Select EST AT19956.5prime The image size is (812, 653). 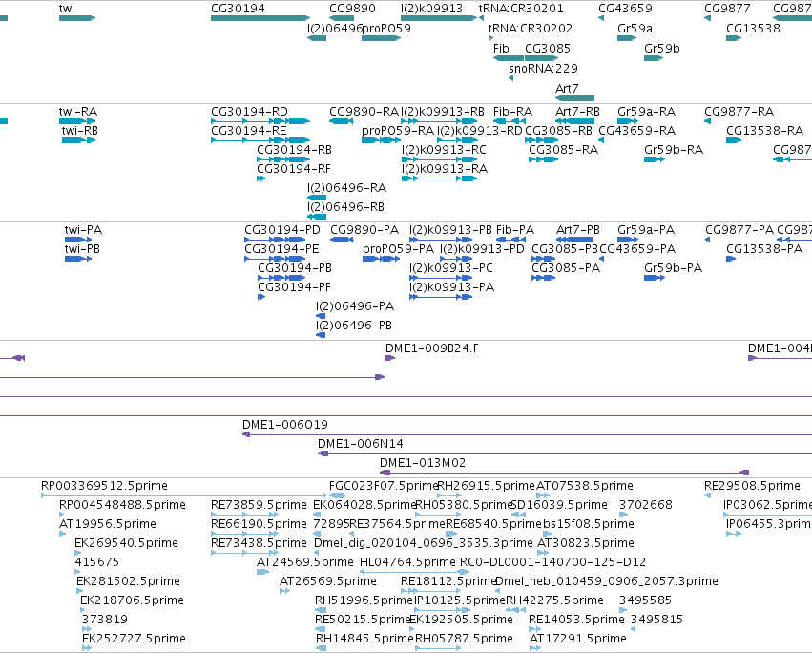pos(62,534)
